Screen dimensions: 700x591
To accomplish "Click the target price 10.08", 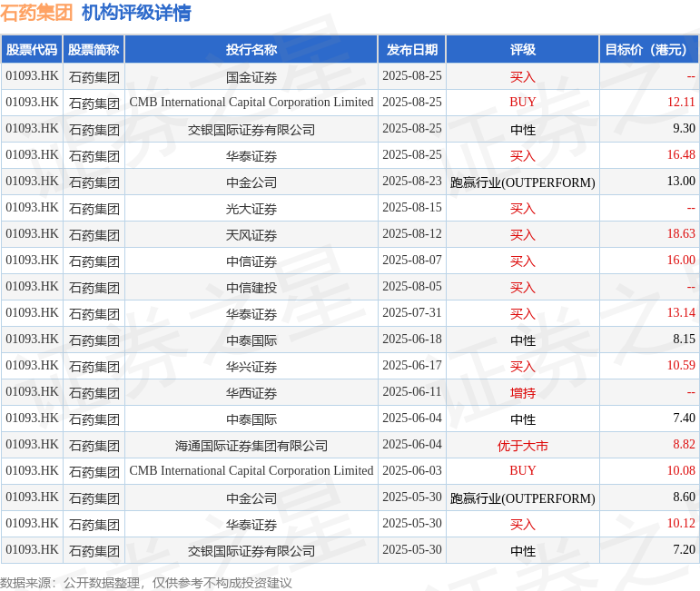I will click(x=681, y=471).
